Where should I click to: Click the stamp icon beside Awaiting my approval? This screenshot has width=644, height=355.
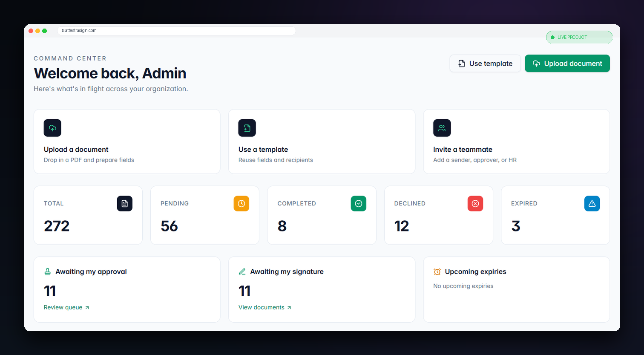47,271
